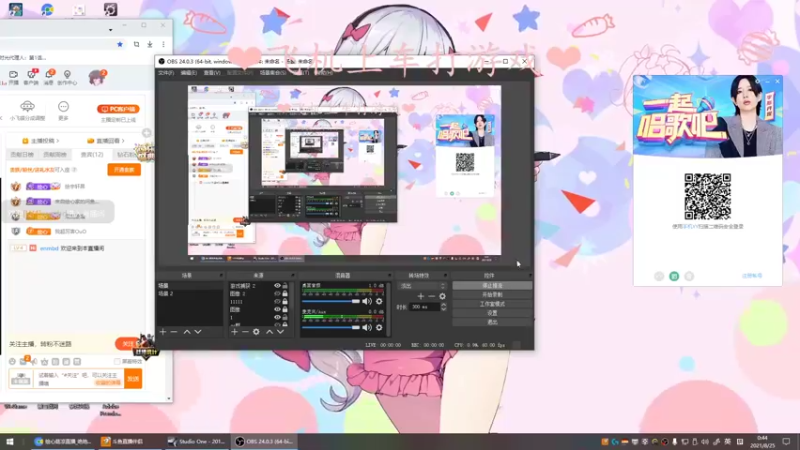Image resolution: width=800 pixels, height=450 pixels.
Task: Expand the 主播投稿 link chevron
Action: pyautogui.click(x=58, y=141)
